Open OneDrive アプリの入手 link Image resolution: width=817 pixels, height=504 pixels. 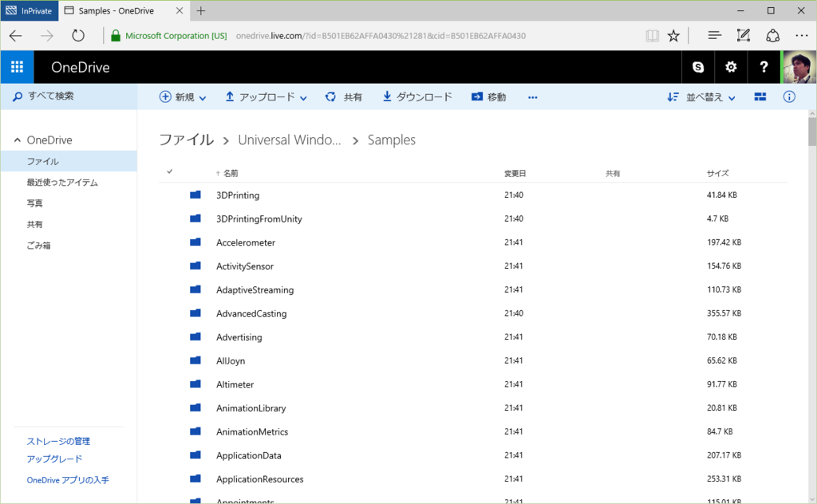(x=68, y=480)
